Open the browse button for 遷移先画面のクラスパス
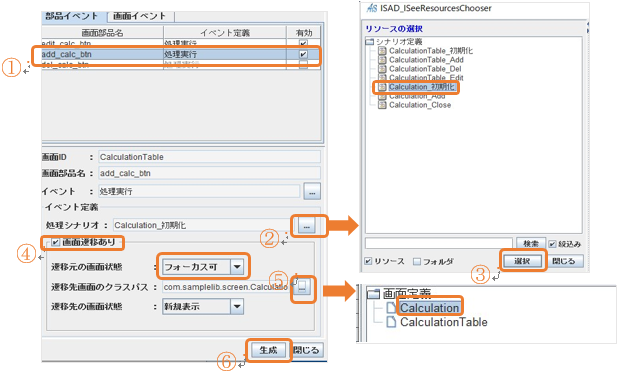The image size is (617, 371). click(x=302, y=287)
